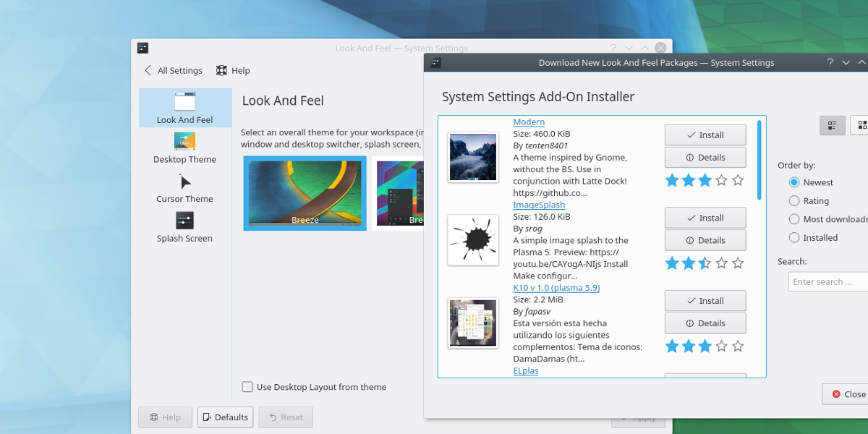
Task: Click the K10 preview thumbnail
Action: pos(473,323)
